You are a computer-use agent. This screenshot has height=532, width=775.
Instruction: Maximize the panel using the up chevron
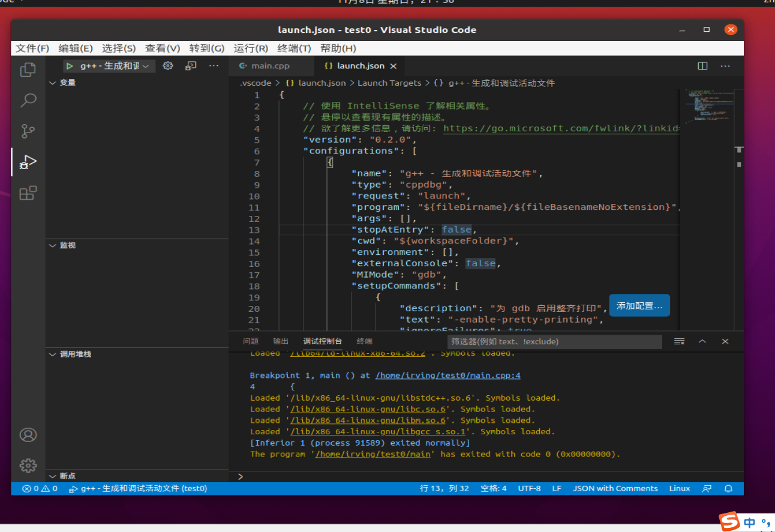click(x=702, y=341)
